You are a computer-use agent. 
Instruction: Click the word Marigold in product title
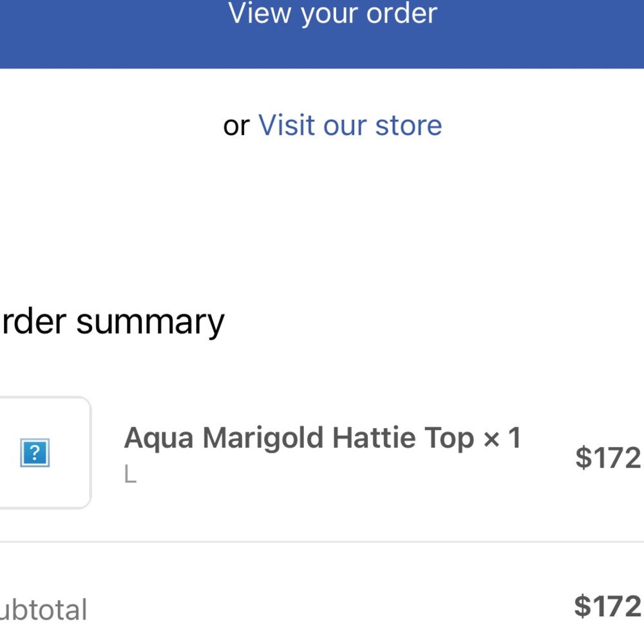point(263,439)
